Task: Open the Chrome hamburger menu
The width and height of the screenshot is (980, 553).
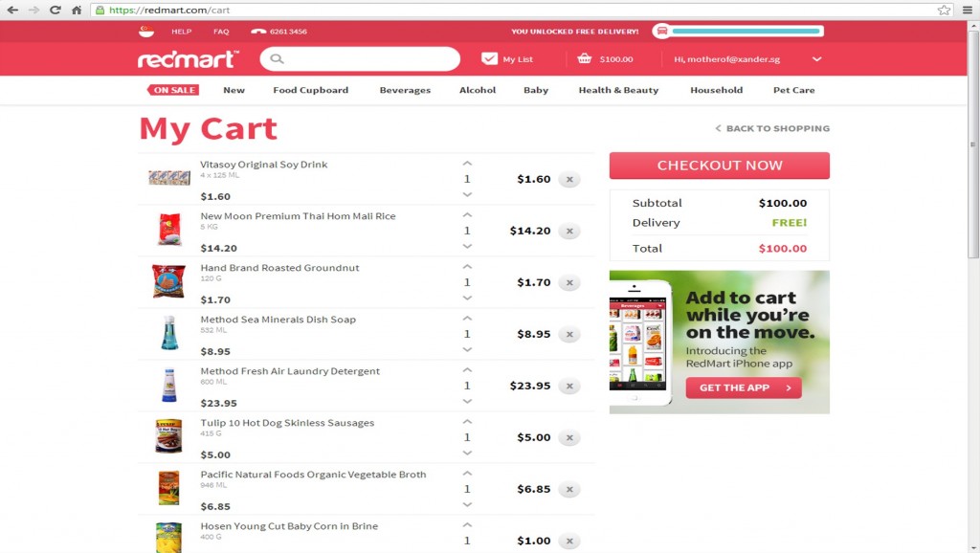Action: pyautogui.click(x=968, y=10)
